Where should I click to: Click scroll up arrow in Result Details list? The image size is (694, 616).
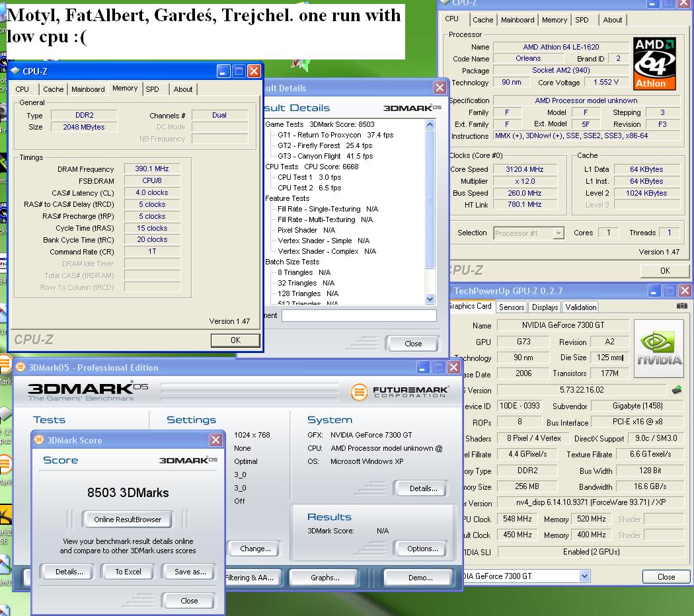430,125
